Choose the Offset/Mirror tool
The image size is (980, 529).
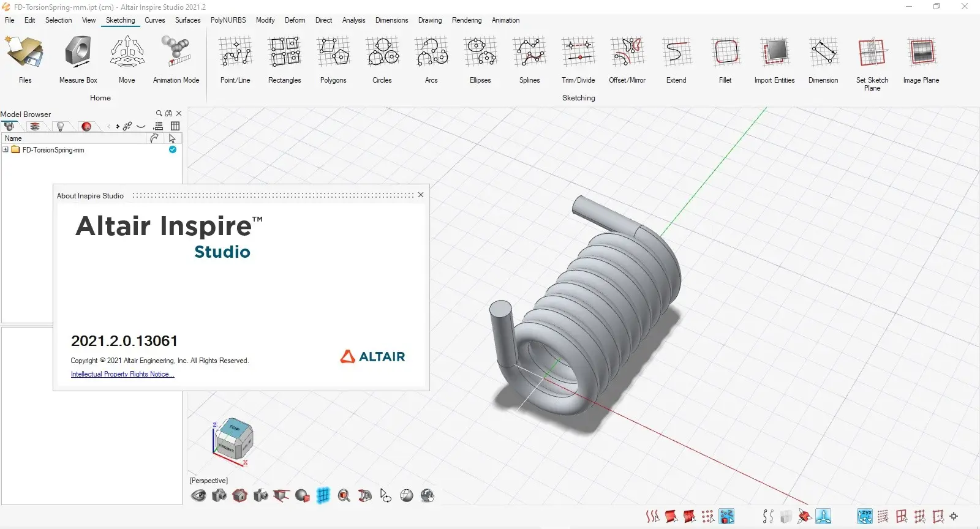(627, 53)
